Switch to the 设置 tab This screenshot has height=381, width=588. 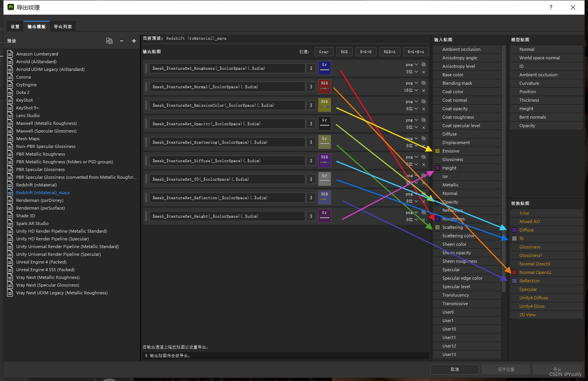click(x=15, y=27)
